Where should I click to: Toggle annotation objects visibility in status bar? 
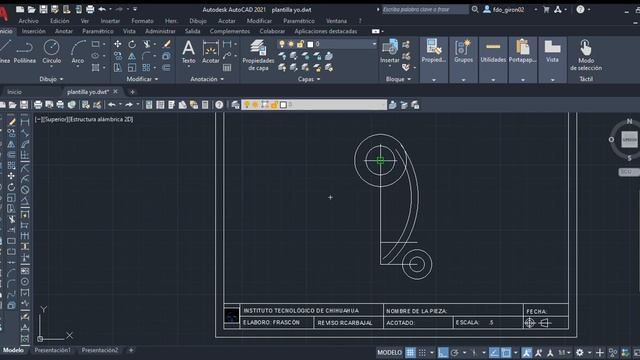coord(527,353)
